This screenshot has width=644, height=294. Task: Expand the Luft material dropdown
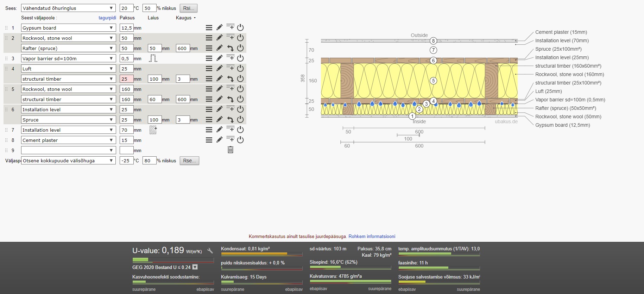(x=68, y=69)
